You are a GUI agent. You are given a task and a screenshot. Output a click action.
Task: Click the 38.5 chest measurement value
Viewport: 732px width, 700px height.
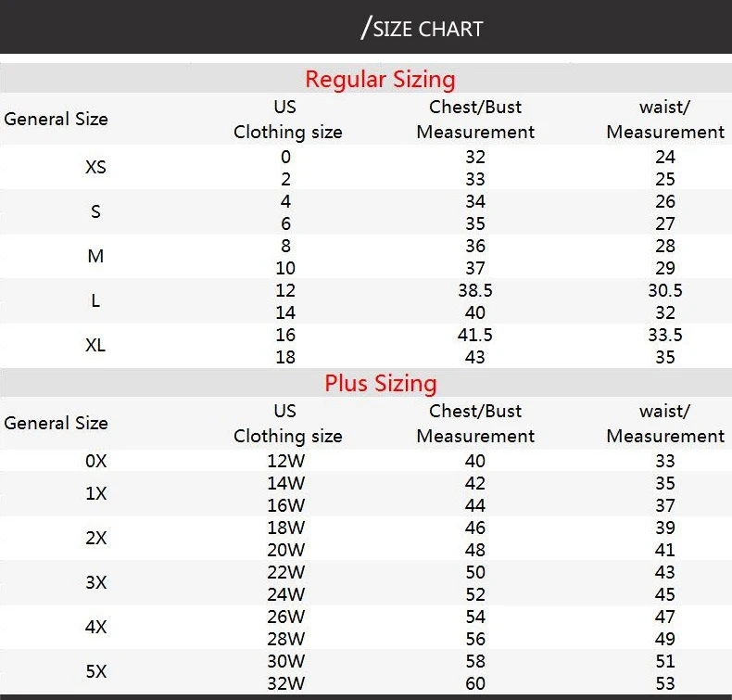pos(475,290)
